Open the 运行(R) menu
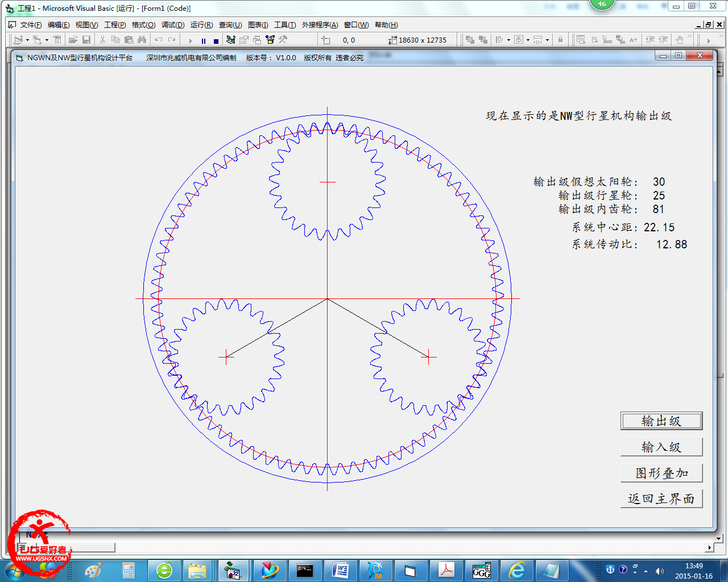This screenshot has height=582, width=728. (201, 24)
